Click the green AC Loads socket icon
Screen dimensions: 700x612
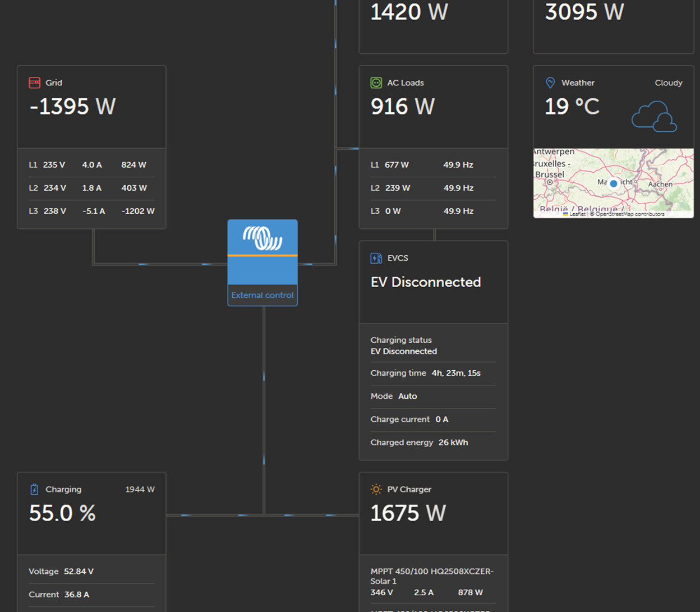(376, 82)
